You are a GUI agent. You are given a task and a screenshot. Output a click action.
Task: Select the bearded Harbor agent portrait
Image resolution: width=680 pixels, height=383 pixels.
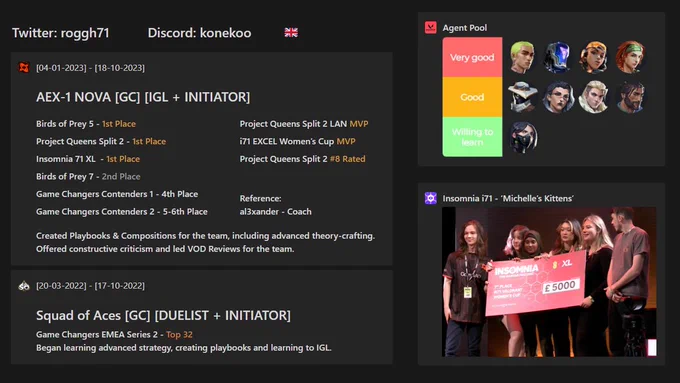[631, 97]
